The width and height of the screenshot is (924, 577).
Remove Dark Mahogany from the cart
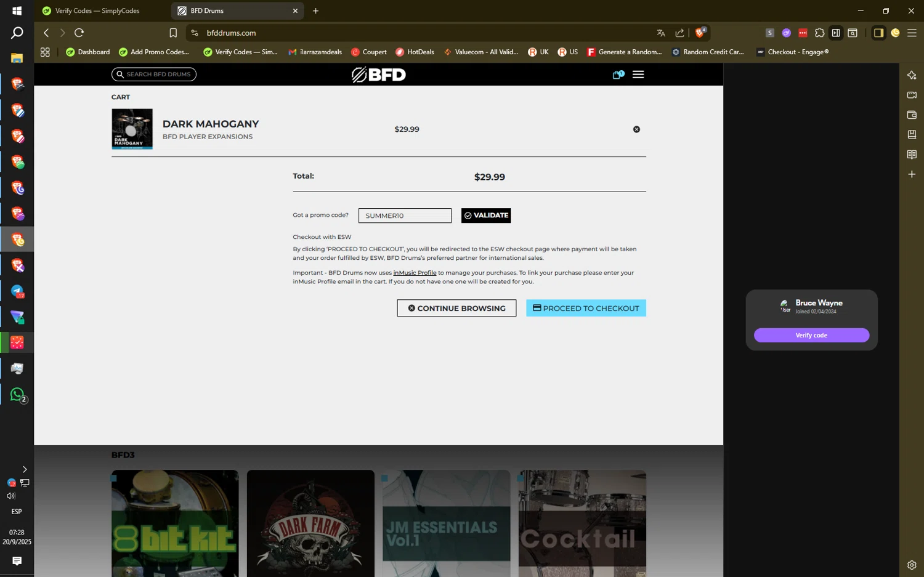636,129
